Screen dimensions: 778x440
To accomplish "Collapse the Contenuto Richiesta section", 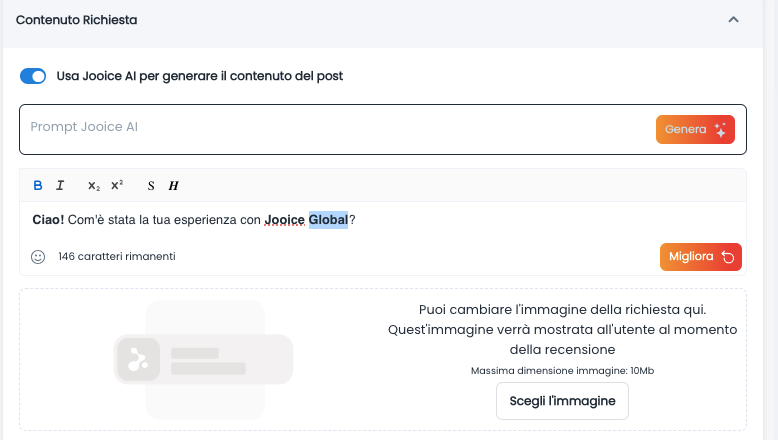I will click(x=733, y=20).
